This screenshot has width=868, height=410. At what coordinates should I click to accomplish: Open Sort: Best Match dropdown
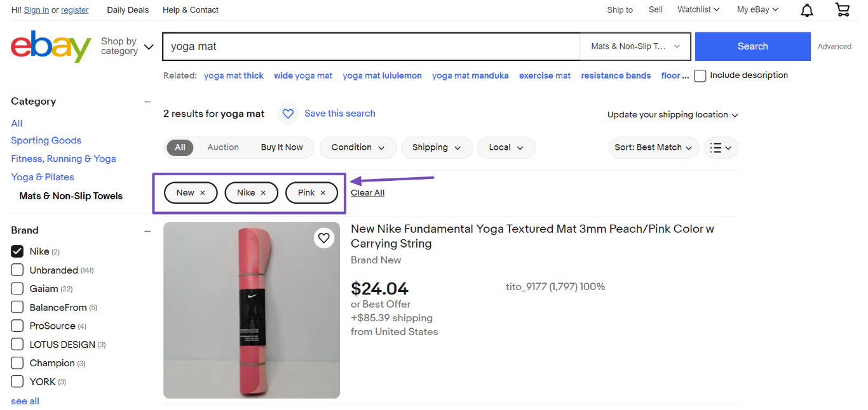[653, 148]
